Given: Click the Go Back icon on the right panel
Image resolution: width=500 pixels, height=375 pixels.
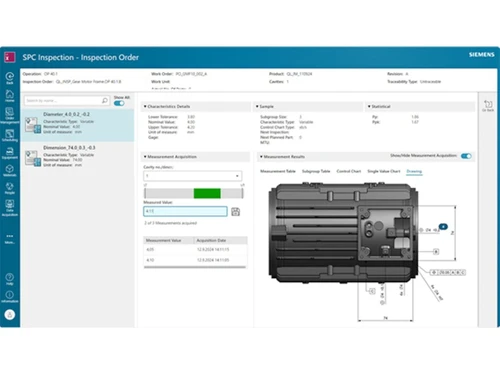Looking at the screenshot, I should coord(488,105).
